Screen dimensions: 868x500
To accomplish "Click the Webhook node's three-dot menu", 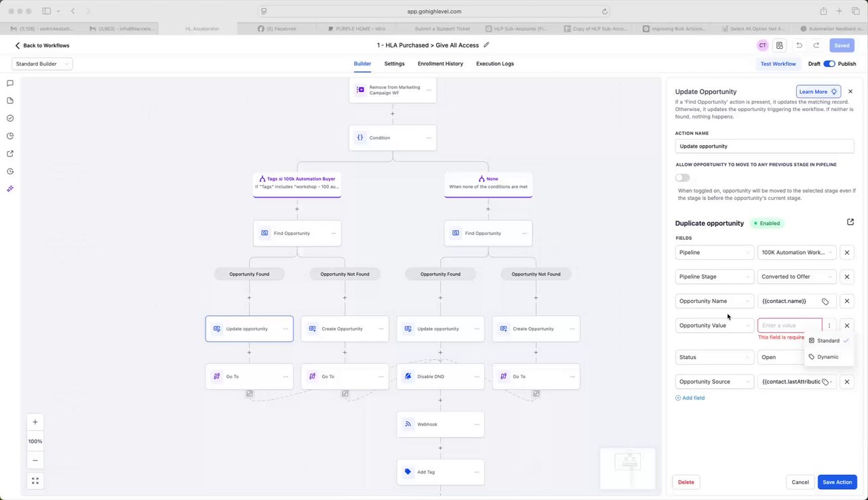I will (x=477, y=425).
